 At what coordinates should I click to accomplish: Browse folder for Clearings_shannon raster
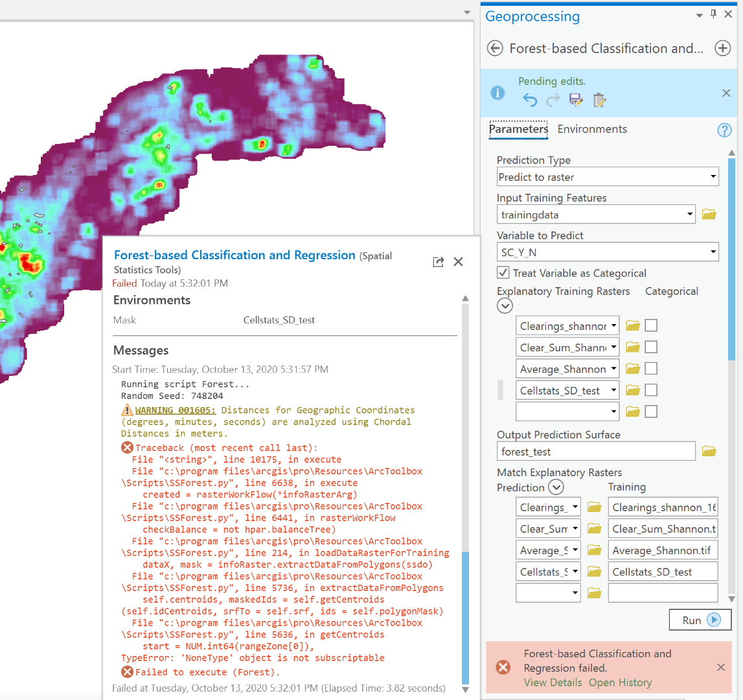coord(633,325)
